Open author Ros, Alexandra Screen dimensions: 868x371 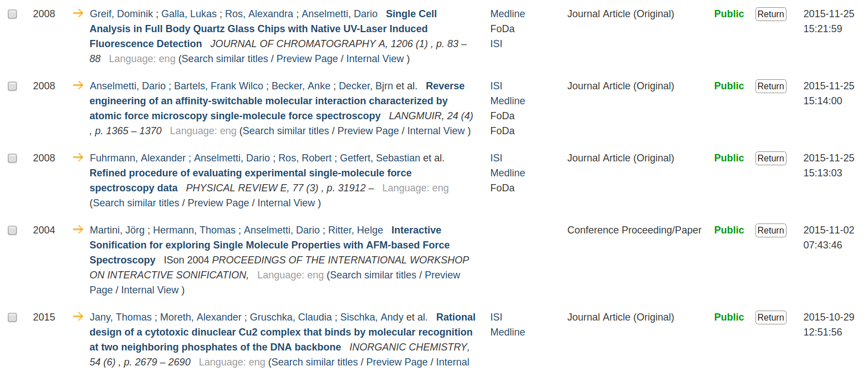[x=259, y=14]
